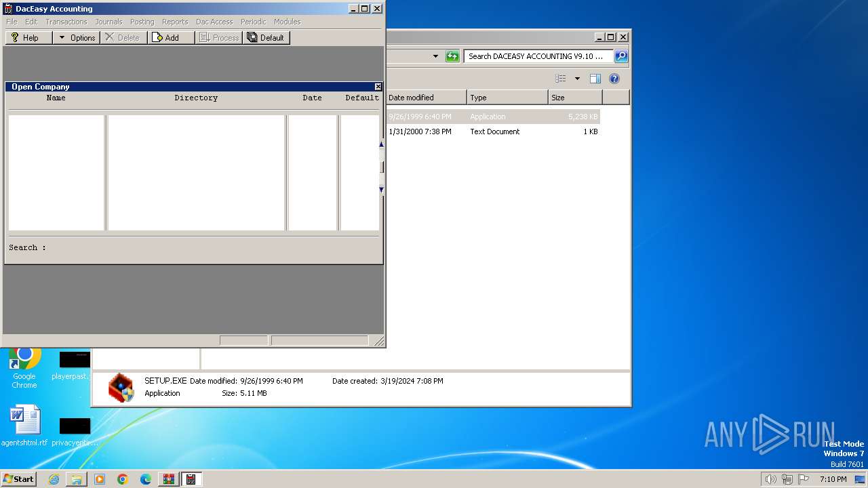This screenshot has height=488, width=868.
Task: Expand the Options dropdown in DacEasy toolbar
Action: 76,38
